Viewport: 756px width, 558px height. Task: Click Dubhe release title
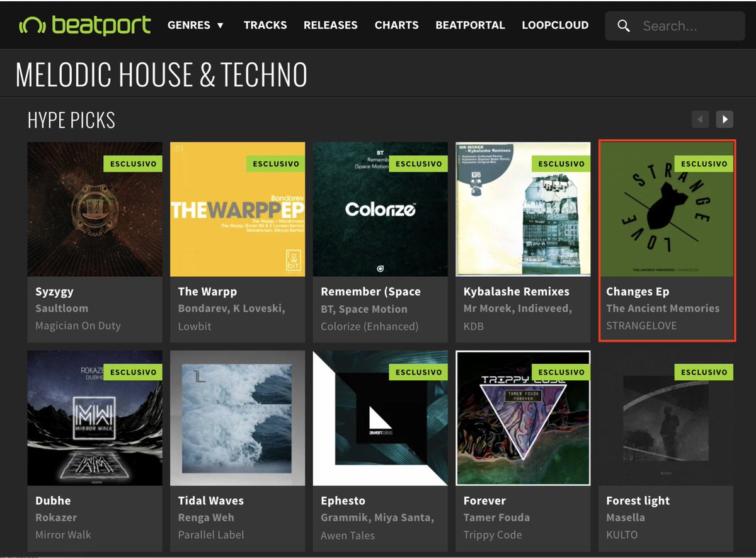(53, 501)
